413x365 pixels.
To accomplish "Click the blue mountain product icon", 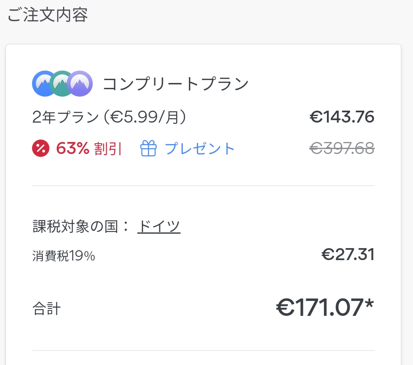I will point(43,84).
